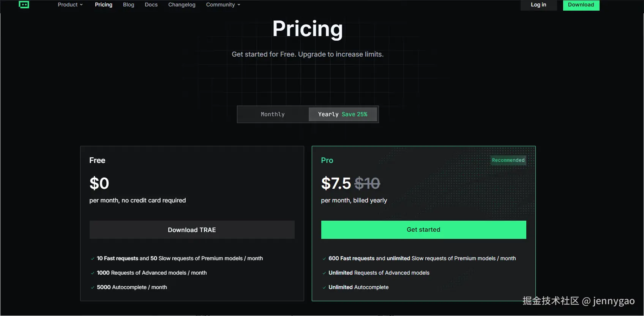
Task: Click the Recommended badge on Pro
Action: click(508, 160)
